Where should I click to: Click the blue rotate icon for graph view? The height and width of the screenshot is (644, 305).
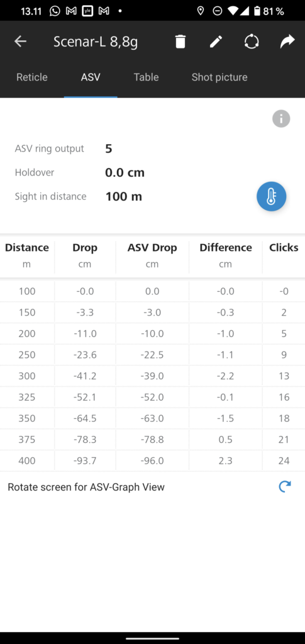[x=284, y=487]
